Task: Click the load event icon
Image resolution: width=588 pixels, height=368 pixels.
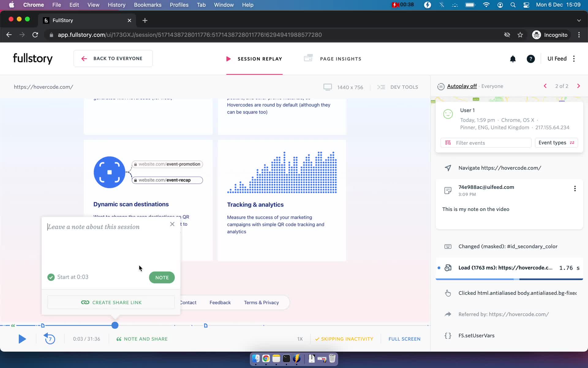Action: pos(448,267)
